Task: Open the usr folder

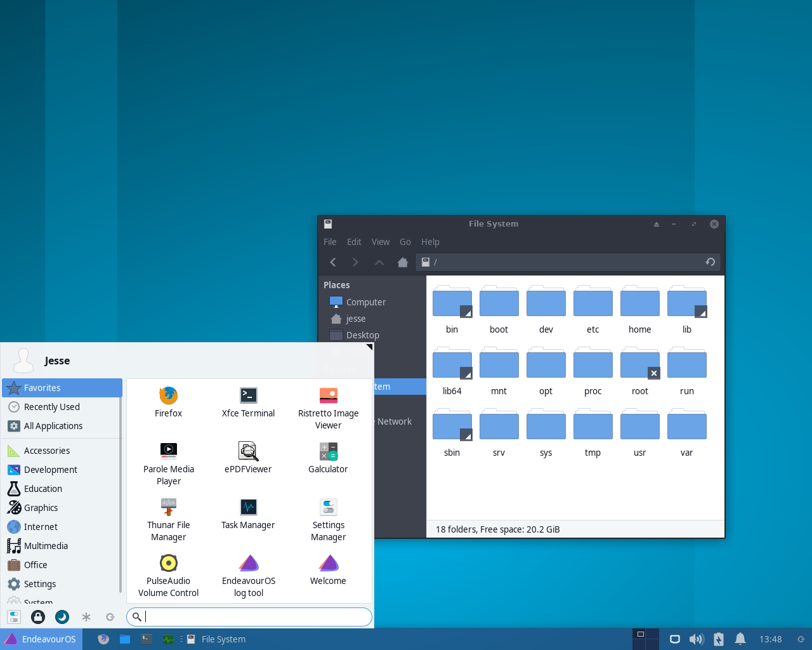Action: click(x=640, y=434)
